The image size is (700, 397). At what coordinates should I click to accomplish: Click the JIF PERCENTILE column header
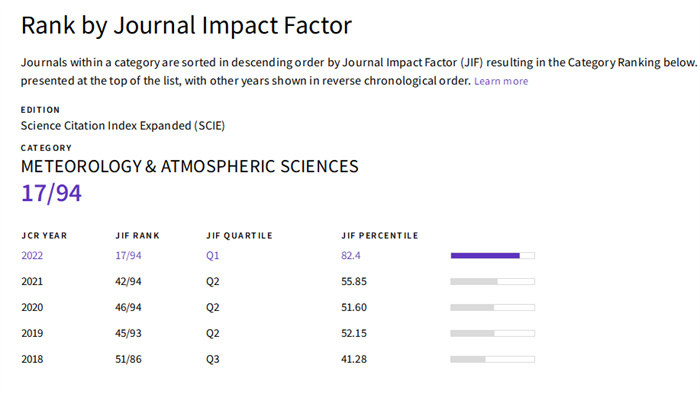point(380,235)
